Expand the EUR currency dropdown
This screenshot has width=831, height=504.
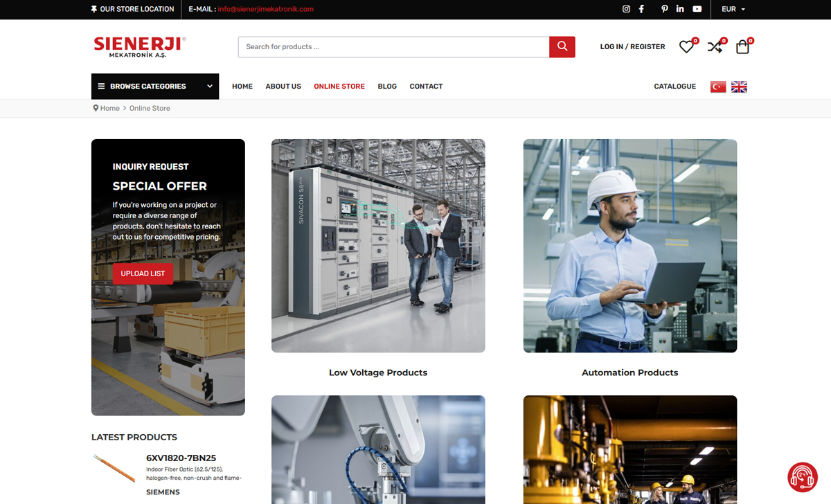pos(733,9)
